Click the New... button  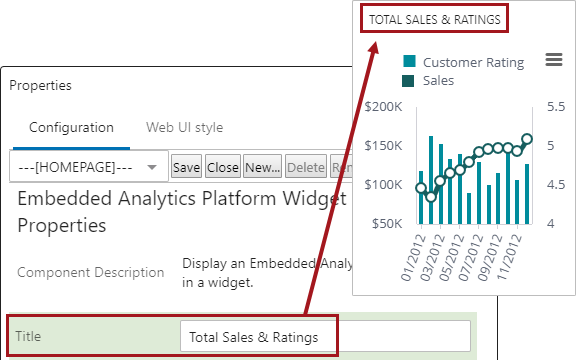point(262,167)
